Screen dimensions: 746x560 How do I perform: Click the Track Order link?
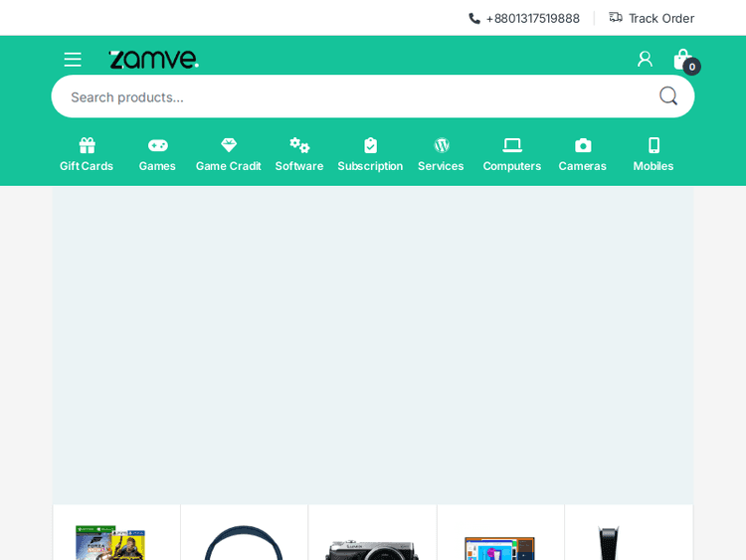click(x=652, y=18)
